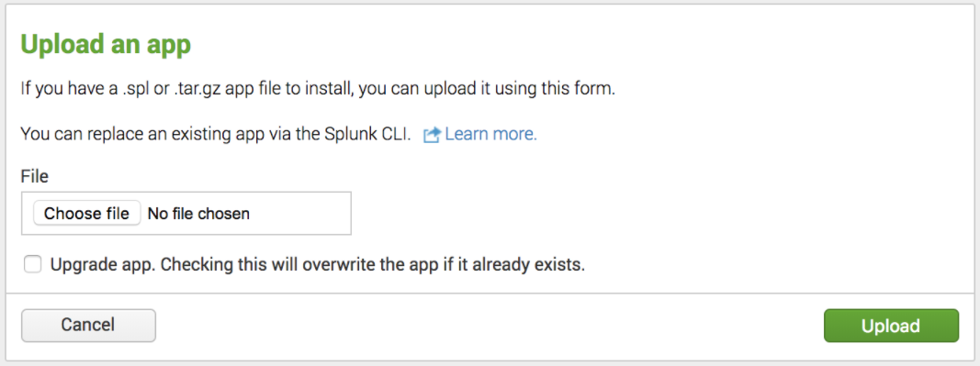Enable the Upgrade app checkbox
The width and height of the screenshot is (980, 366).
(32, 264)
